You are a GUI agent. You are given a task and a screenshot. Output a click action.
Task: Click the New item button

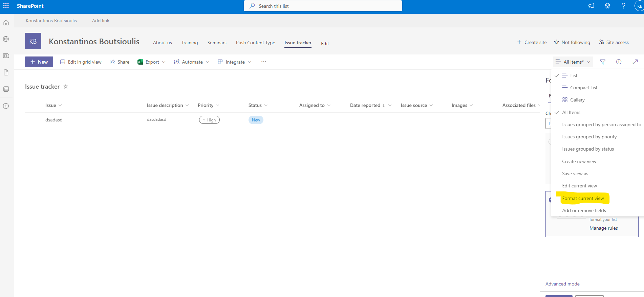tap(39, 62)
